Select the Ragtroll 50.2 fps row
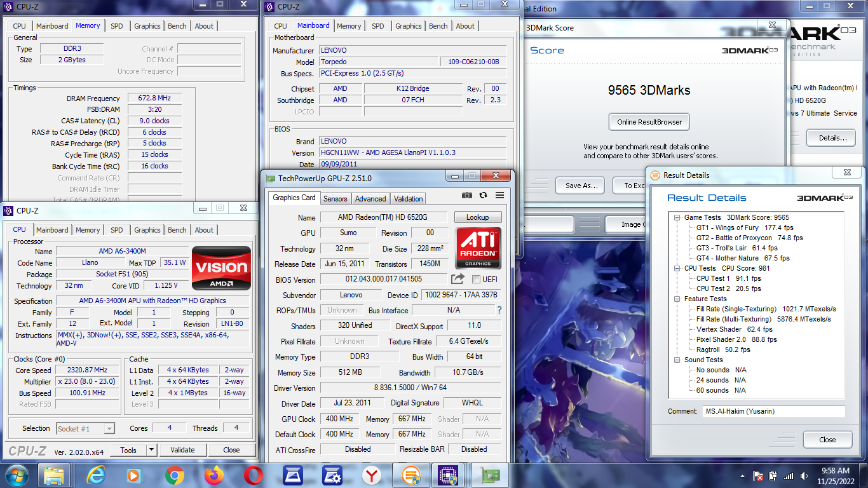 point(723,349)
